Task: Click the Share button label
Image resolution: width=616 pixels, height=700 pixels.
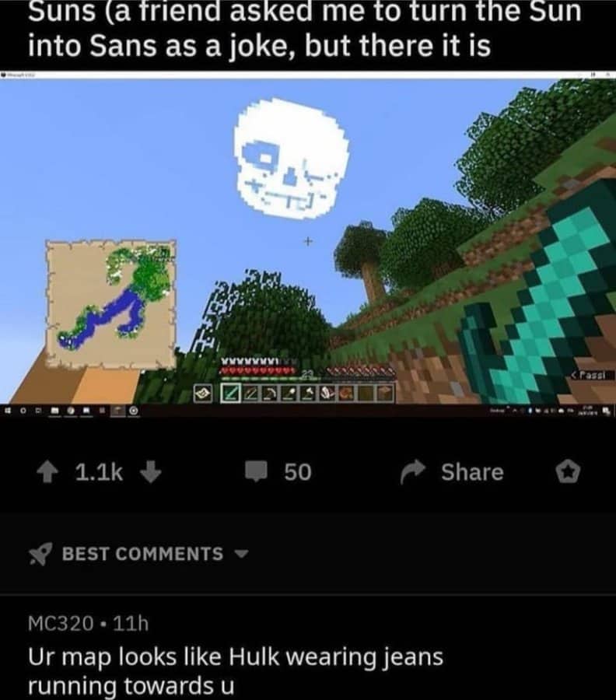Action: (472, 472)
